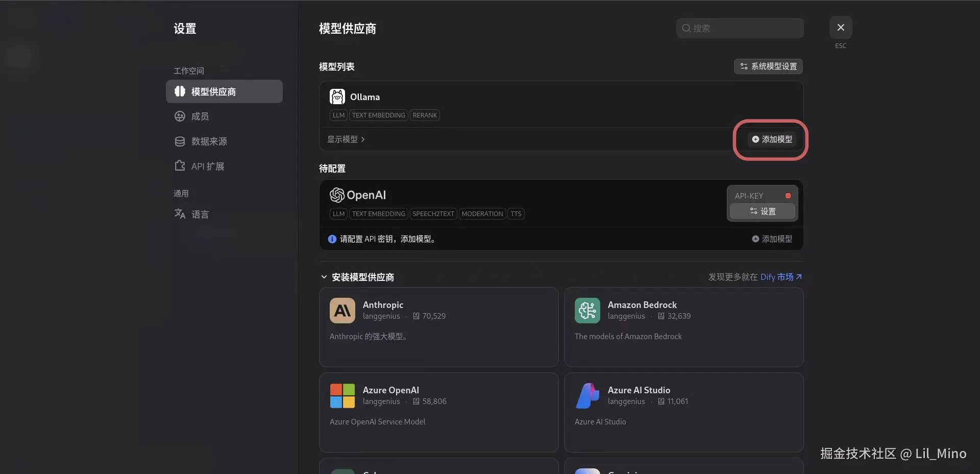The image size is (980, 474).
Task: Open the OpenAI API-KEY 设置 button
Action: 763,211
